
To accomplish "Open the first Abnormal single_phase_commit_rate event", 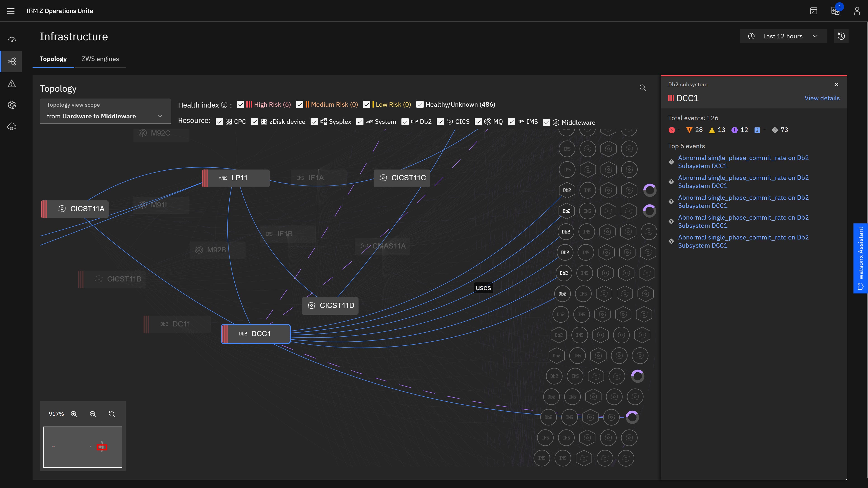I will (x=743, y=162).
